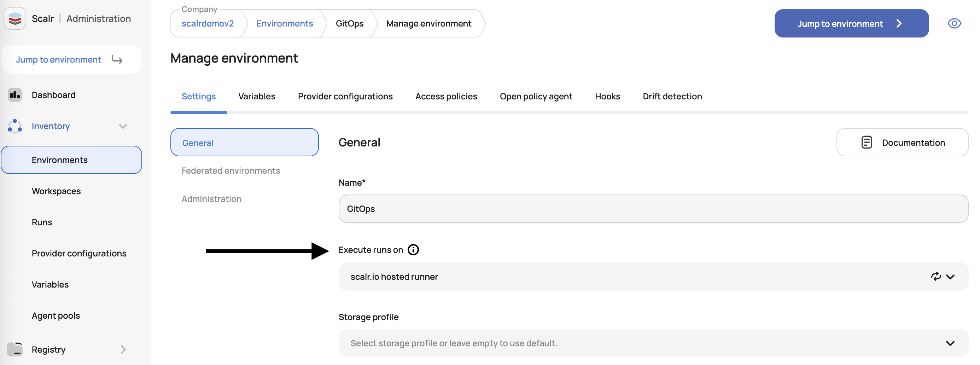Switch to the Variables tab
The height and width of the screenshot is (365, 980).
pyautogui.click(x=257, y=96)
